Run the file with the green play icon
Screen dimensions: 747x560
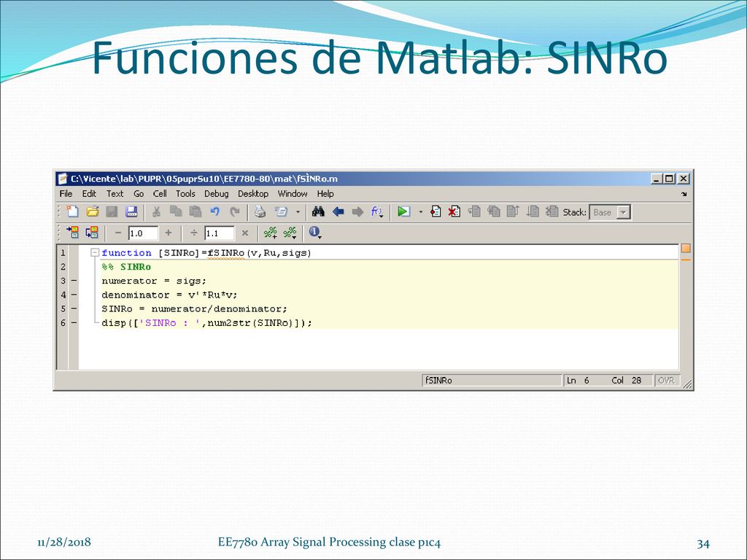(403, 211)
